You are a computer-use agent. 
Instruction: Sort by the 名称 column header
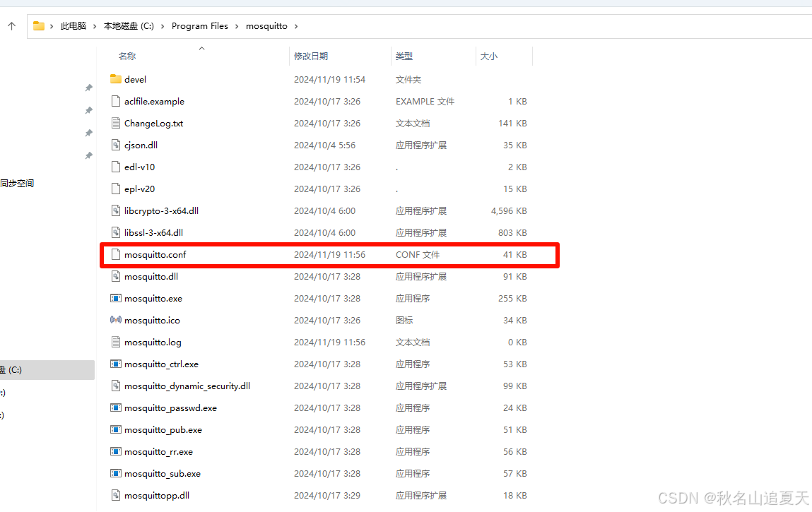pyautogui.click(x=127, y=56)
